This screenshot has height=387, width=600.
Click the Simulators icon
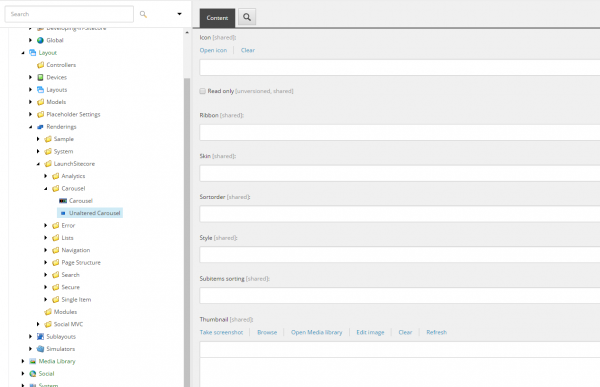(x=40, y=349)
